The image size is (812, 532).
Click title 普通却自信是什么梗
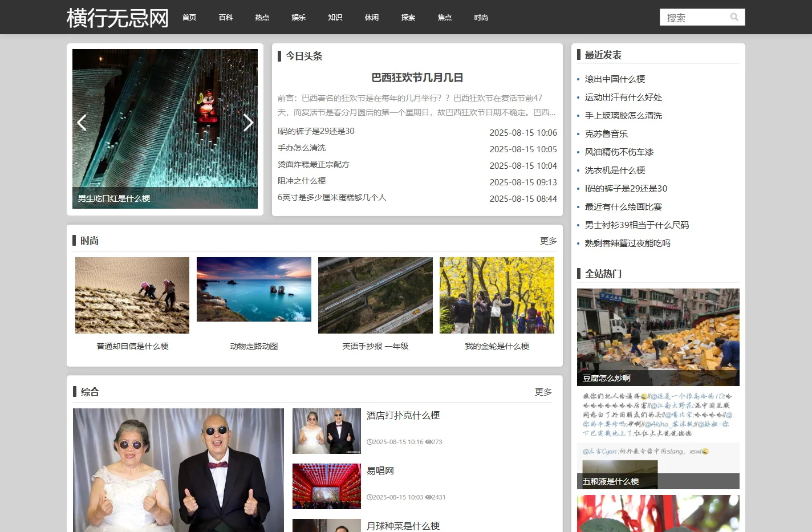[x=132, y=346]
